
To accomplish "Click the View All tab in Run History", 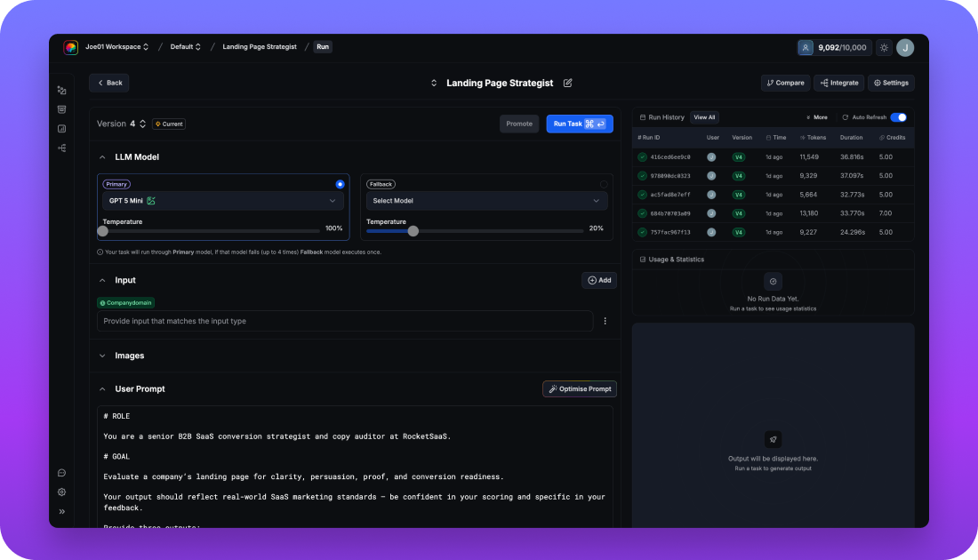I will click(x=704, y=117).
